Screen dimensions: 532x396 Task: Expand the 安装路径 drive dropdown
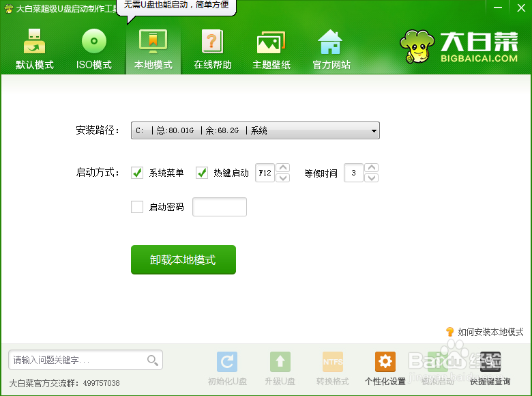point(255,130)
